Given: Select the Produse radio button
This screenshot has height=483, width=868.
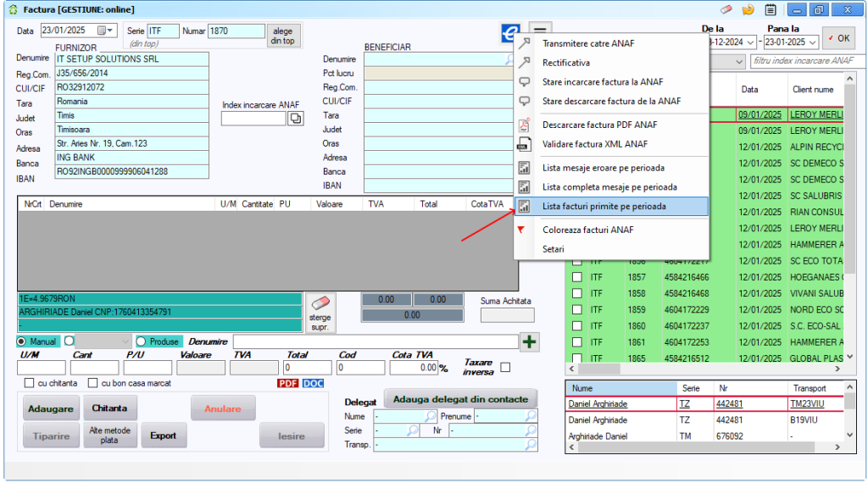Looking at the screenshot, I should (x=141, y=341).
